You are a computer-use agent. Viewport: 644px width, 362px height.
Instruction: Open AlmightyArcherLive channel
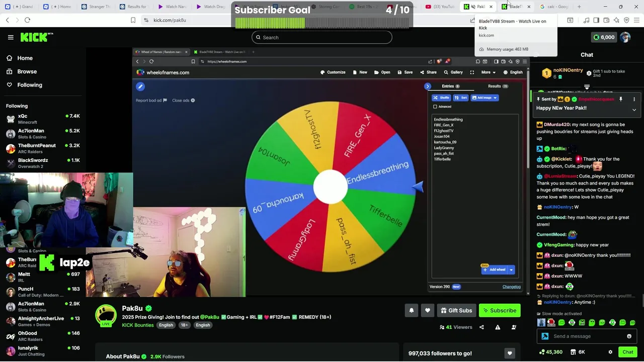pyautogui.click(x=43, y=321)
